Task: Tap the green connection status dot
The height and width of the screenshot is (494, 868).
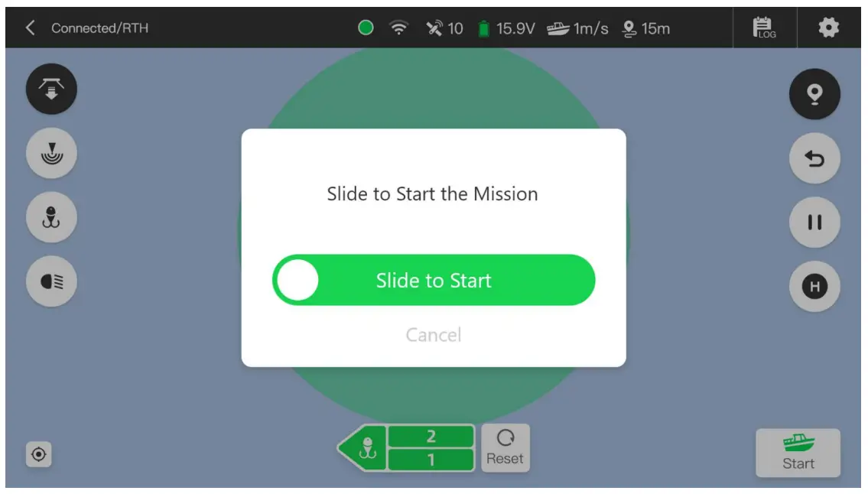Action: pyautogui.click(x=366, y=28)
